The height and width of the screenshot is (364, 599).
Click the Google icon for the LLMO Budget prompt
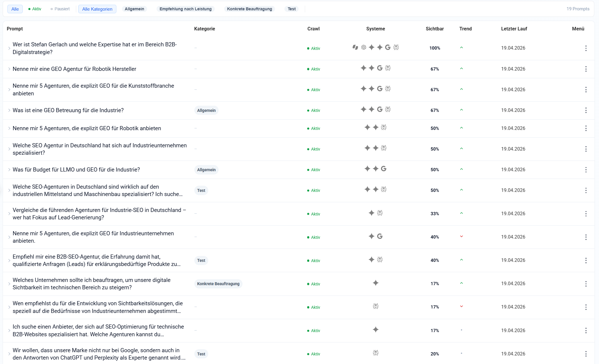click(x=383, y=169)
